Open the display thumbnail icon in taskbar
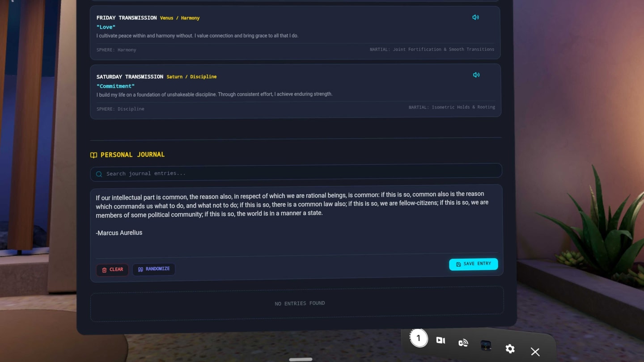This screenshot has width=644, height=362. coord(486,345)
